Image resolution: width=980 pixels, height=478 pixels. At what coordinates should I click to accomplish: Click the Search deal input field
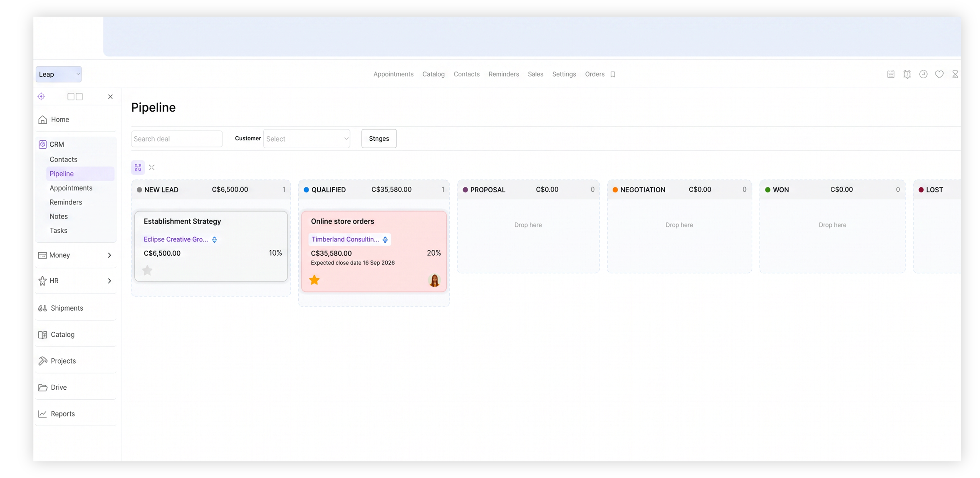point(177,139)
